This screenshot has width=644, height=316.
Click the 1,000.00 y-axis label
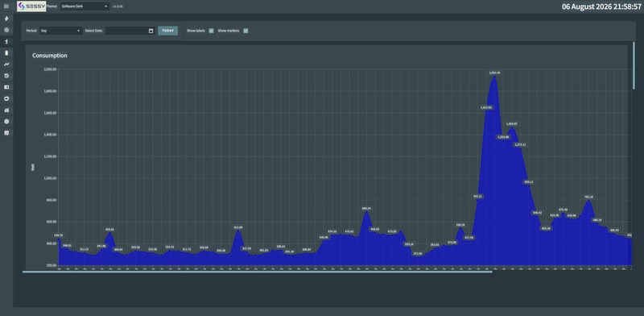pyautogui.click(x=50, y=179)
